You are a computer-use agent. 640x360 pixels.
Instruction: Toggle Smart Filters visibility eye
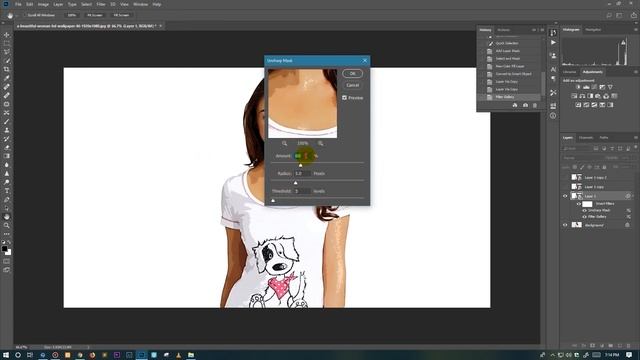coord(579,204)
